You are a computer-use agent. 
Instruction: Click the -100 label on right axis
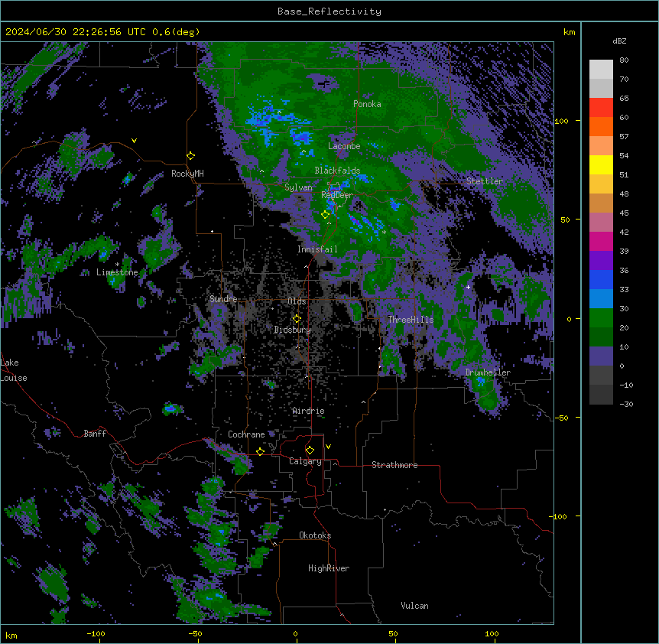pyautogui.click(x=560, y=516)
